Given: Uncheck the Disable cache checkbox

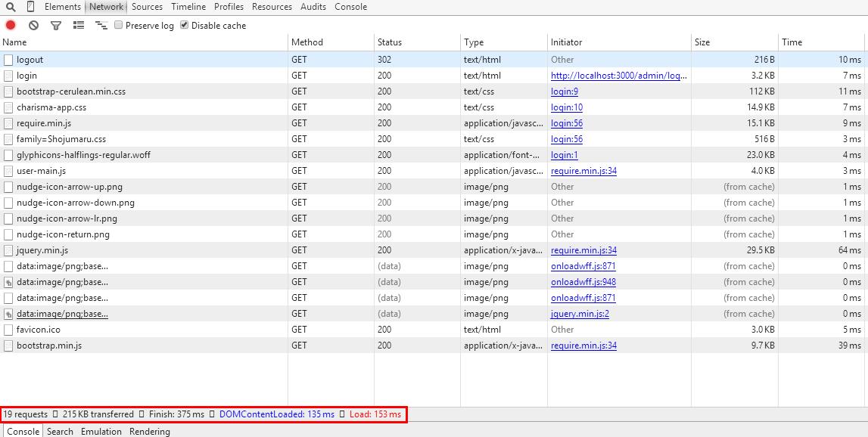Looking at the screenshot, I should 185,25.
